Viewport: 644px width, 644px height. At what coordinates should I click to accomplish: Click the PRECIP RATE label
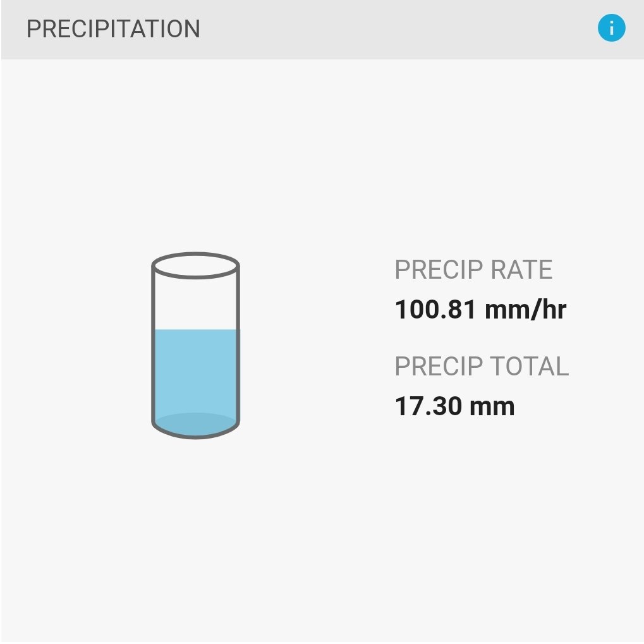click(x=473, y=269)
